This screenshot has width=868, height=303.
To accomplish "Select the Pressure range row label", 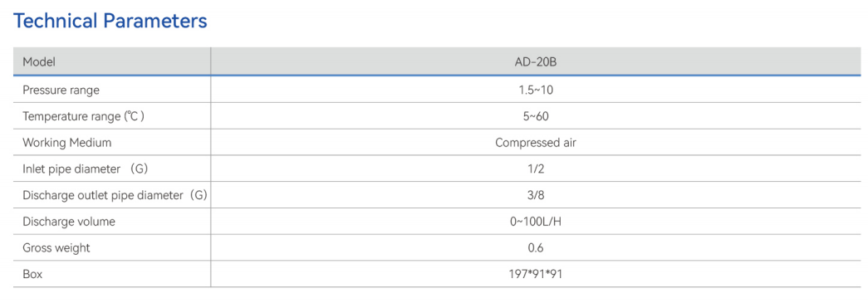I will pyautogui.click(x=61, y=90).
